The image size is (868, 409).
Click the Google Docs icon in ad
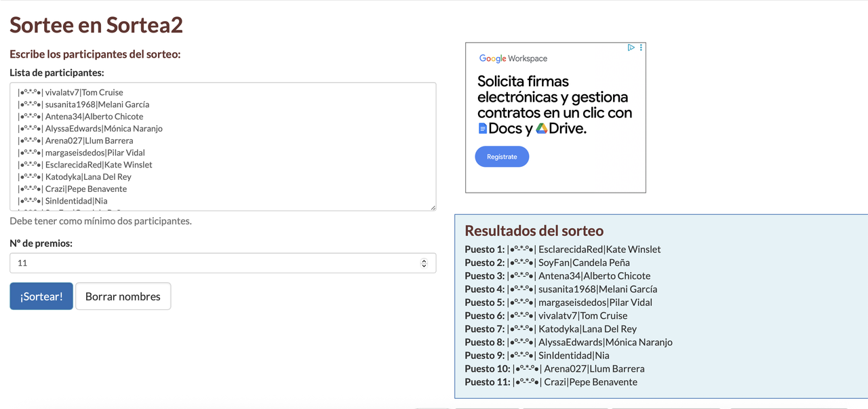pos(483,128)
